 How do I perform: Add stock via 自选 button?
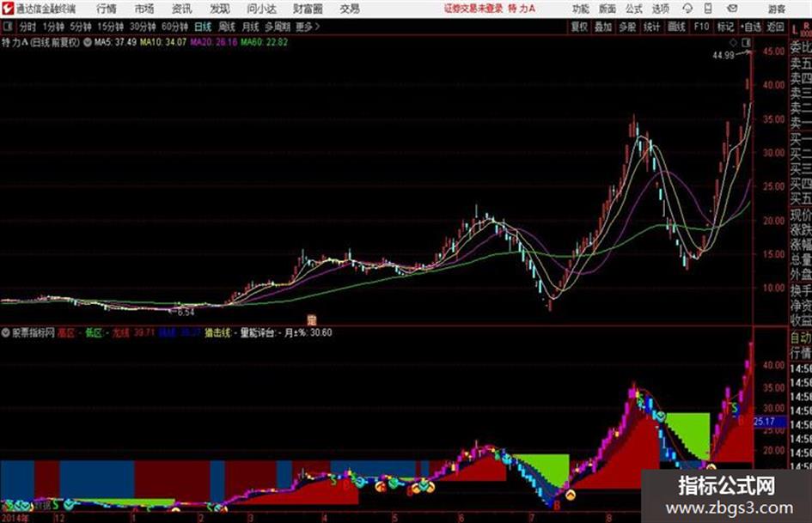point(751,27)
